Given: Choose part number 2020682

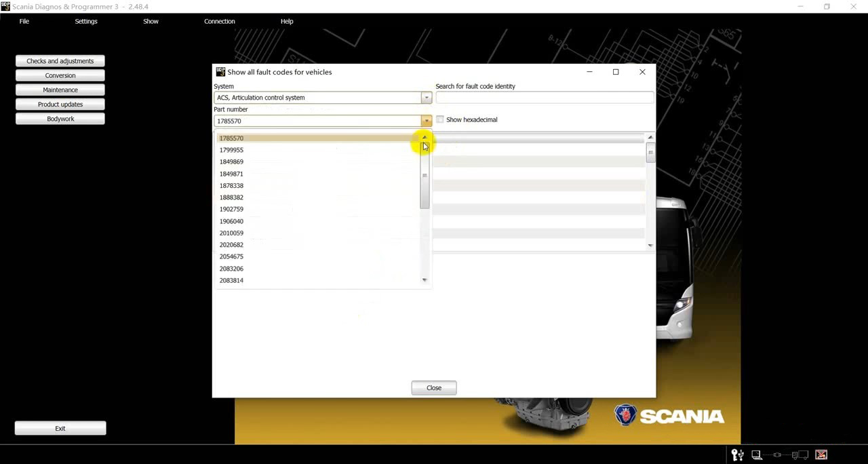Looking at the screenshot, I should point(318,245).
